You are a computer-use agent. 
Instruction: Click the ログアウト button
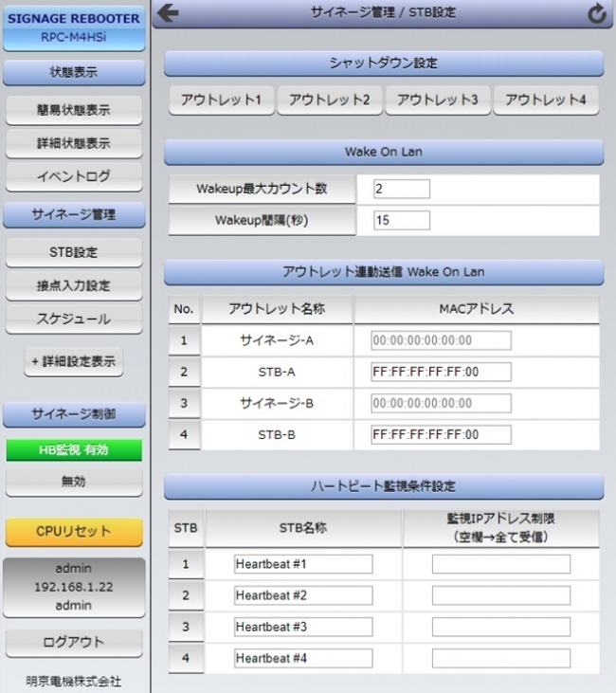[x=74, y=643]
